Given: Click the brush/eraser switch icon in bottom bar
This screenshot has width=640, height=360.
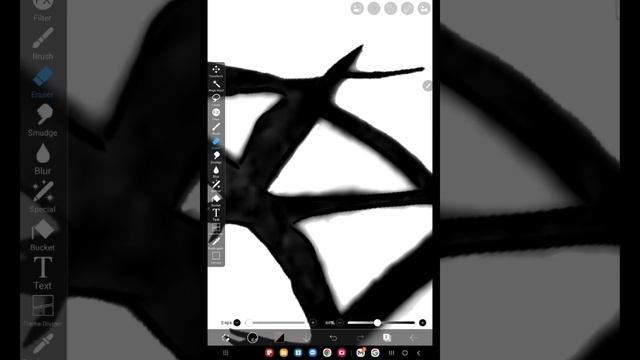Looking at the screenshot, I should 226,338.
